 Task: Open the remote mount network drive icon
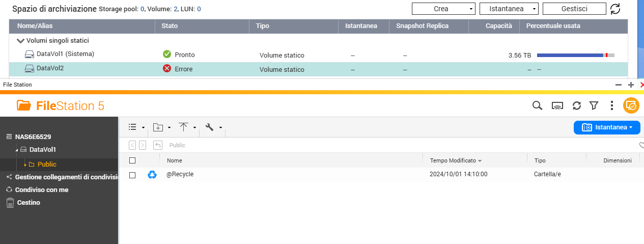click(557, 105)
